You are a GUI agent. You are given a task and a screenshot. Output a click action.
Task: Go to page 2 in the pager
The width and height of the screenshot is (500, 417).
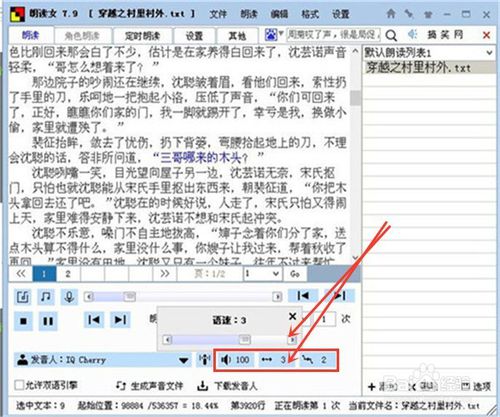tap(68, 274)
